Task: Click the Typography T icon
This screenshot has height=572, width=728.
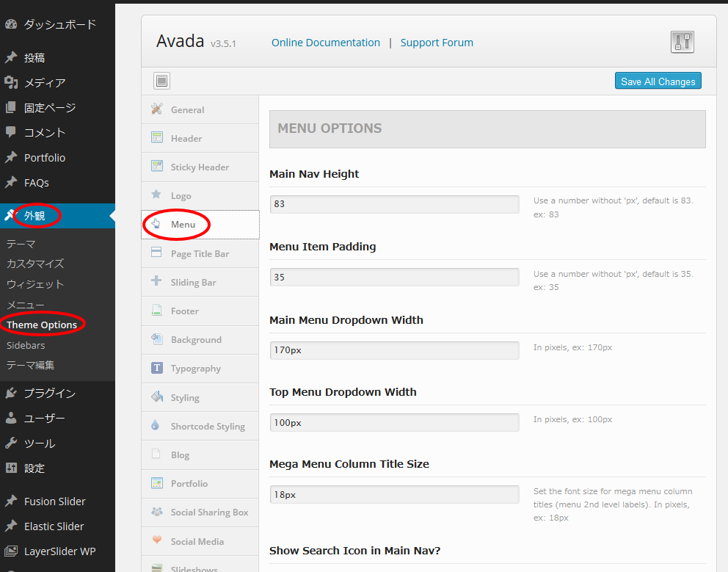Action: pos(156,368)
